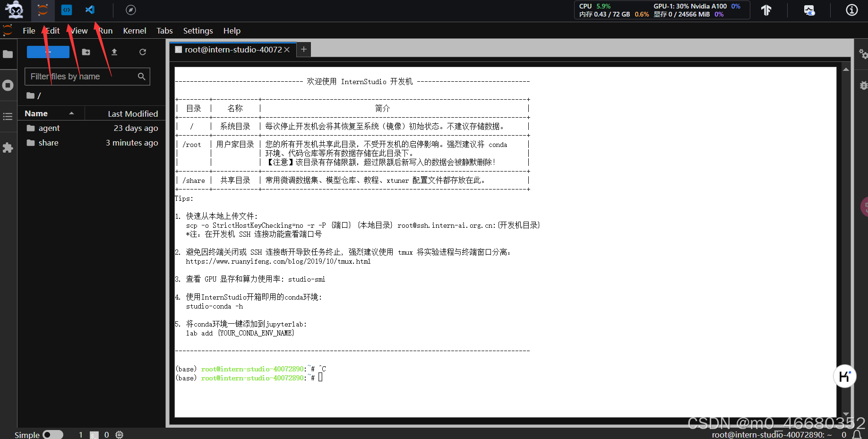Open the VS Code icon
868x439 pixels.
(90, 9)
